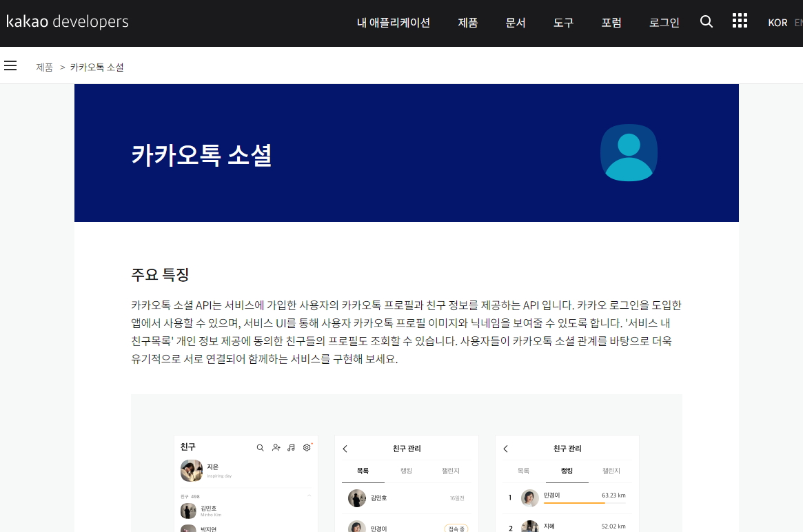Image resolution: width=803 pixels, height=532 pixels.
Task: Click the user profile icon in the blue banner
Action: (629, 152)
